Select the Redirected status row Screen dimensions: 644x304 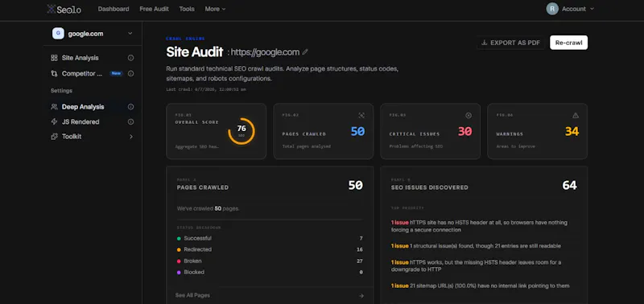(x=270, y=249)
